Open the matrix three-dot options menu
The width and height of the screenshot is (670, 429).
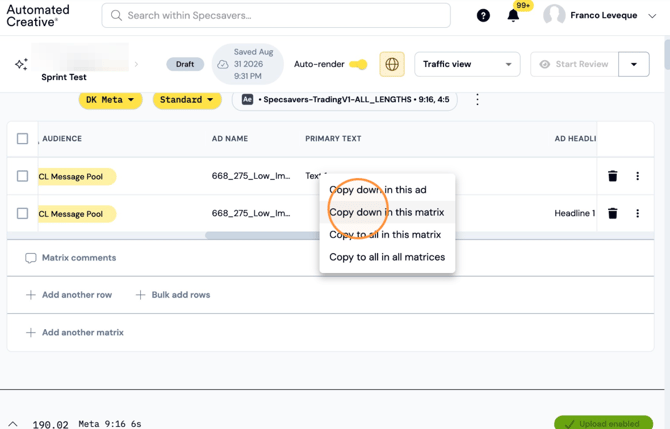tap(477, 100)
